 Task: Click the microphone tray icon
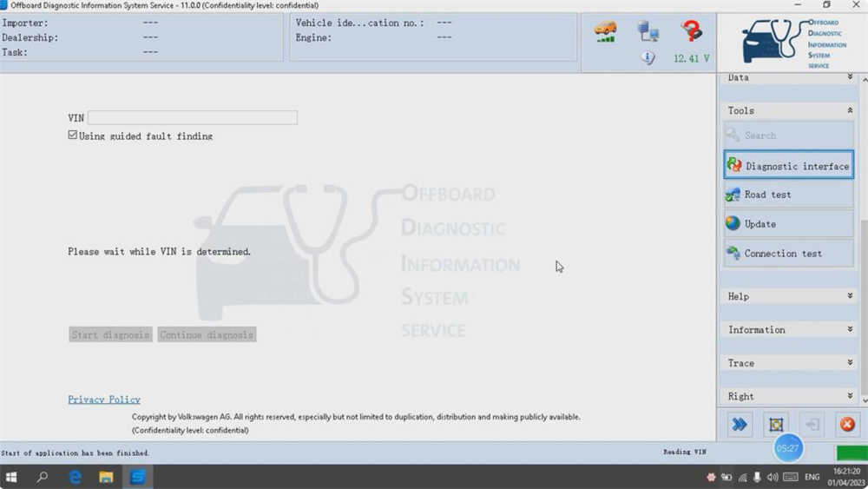[x=757, y=477]
